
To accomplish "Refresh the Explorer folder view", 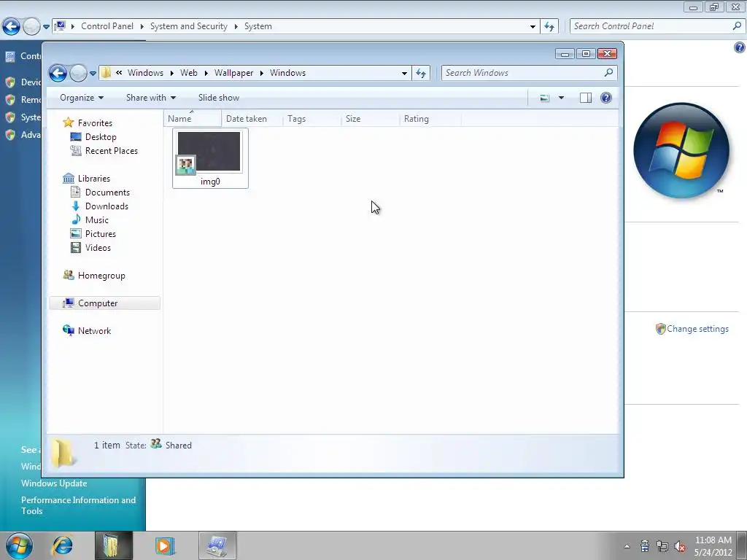I will pos(421,73).
